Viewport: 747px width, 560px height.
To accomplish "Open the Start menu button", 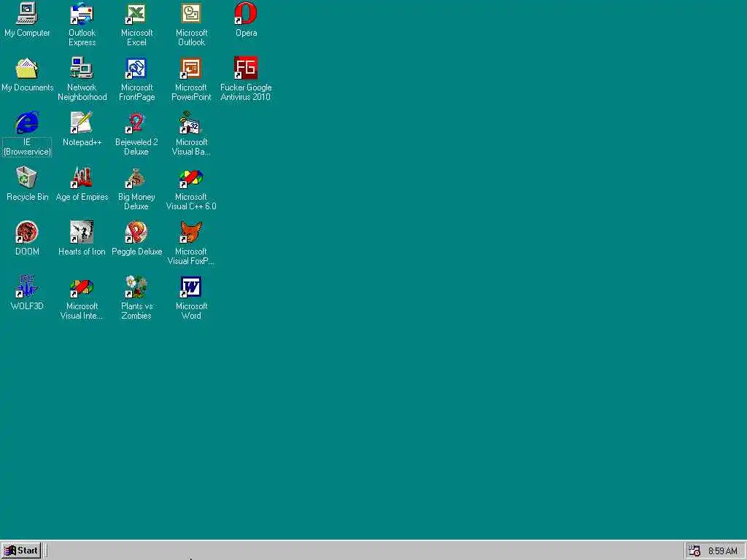I will [x=21, y=551].
